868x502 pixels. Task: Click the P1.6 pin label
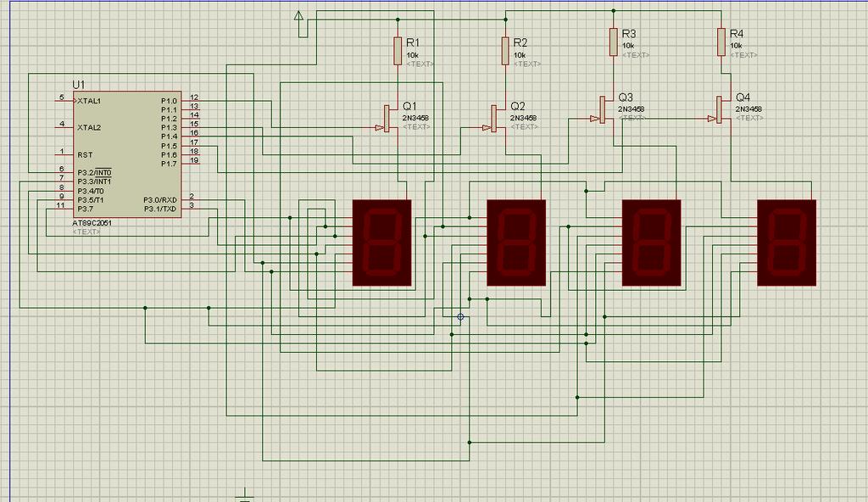click(x=169, y=155)
